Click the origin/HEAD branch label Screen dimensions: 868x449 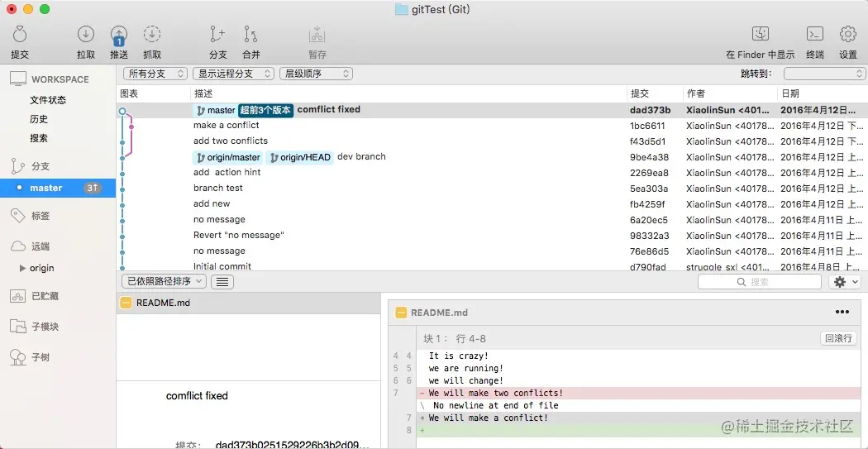pyautogui.click(x=299, y=158)
